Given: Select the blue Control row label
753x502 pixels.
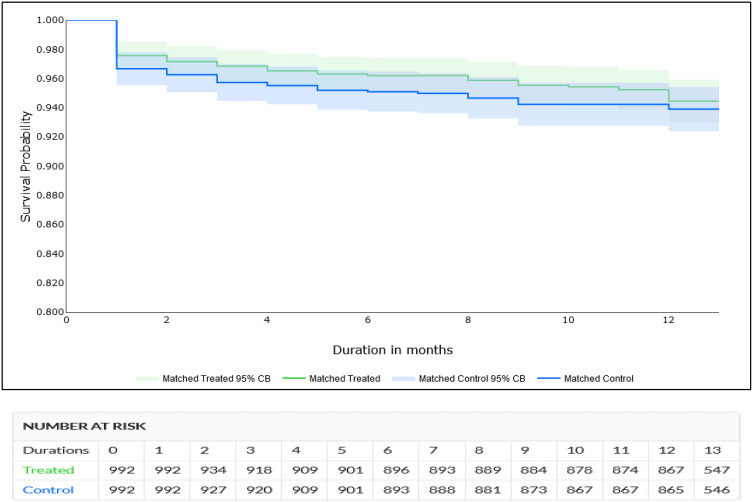Looking at the screenshot, I should click(46, 488).
